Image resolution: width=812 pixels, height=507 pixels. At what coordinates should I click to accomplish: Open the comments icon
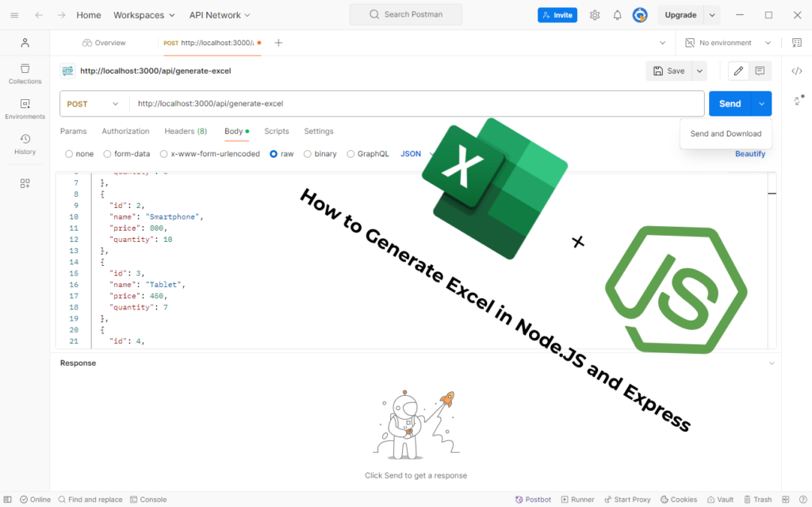click(x=760, y=71)
